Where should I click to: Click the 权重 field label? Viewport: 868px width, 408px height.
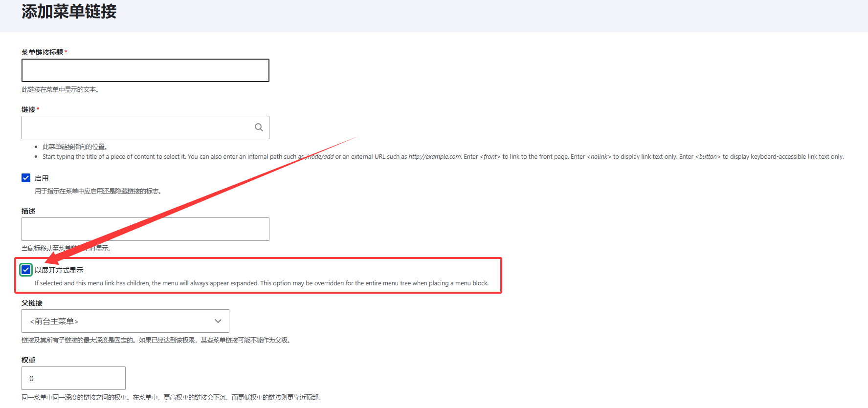(x=28, y=360)
